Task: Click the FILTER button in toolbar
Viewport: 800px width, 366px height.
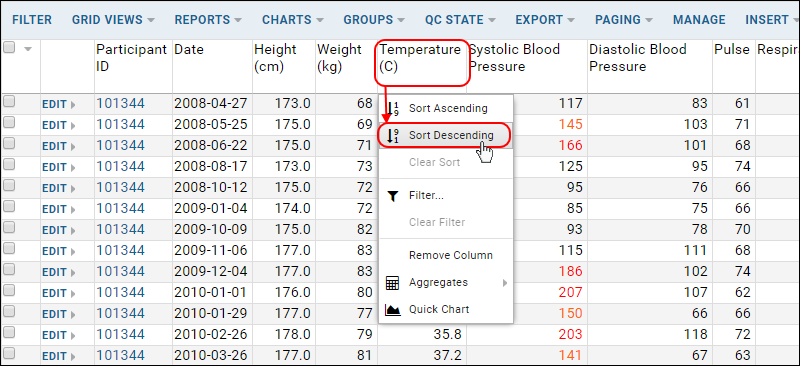Action: (32, 20)
